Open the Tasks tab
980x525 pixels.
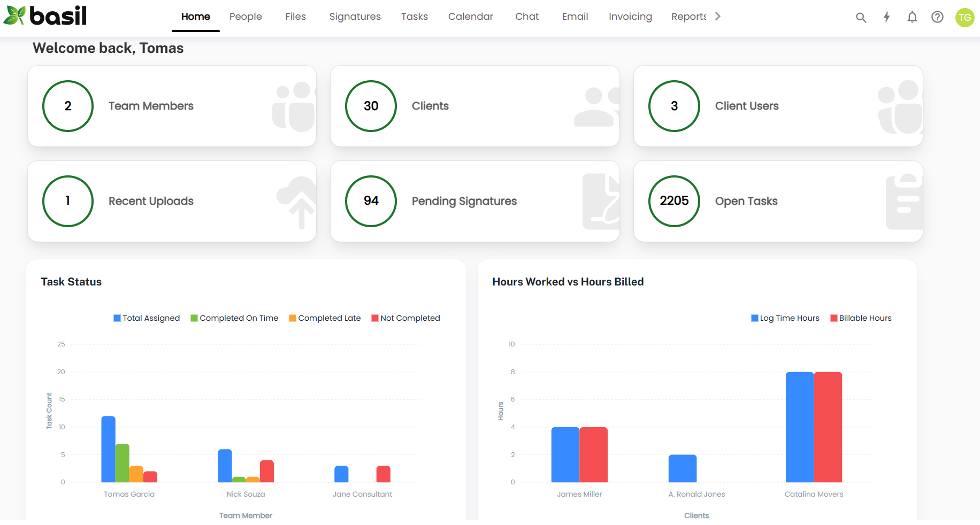415,17
